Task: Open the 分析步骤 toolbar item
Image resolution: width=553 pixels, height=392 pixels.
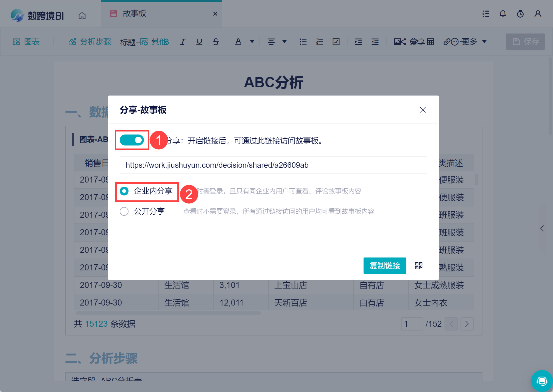Action: tap(90, 42)
